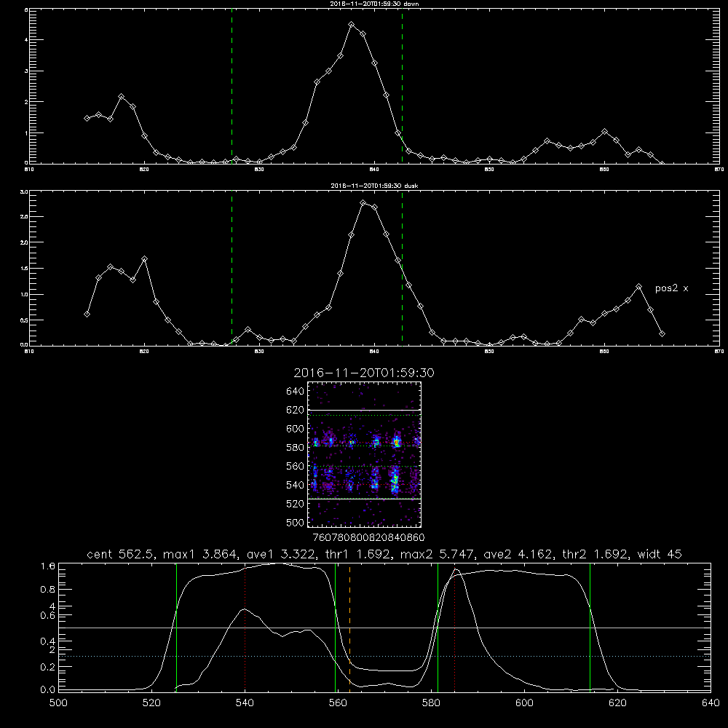Click the orange dashed center line in bottom plot

tap(349, 628)
